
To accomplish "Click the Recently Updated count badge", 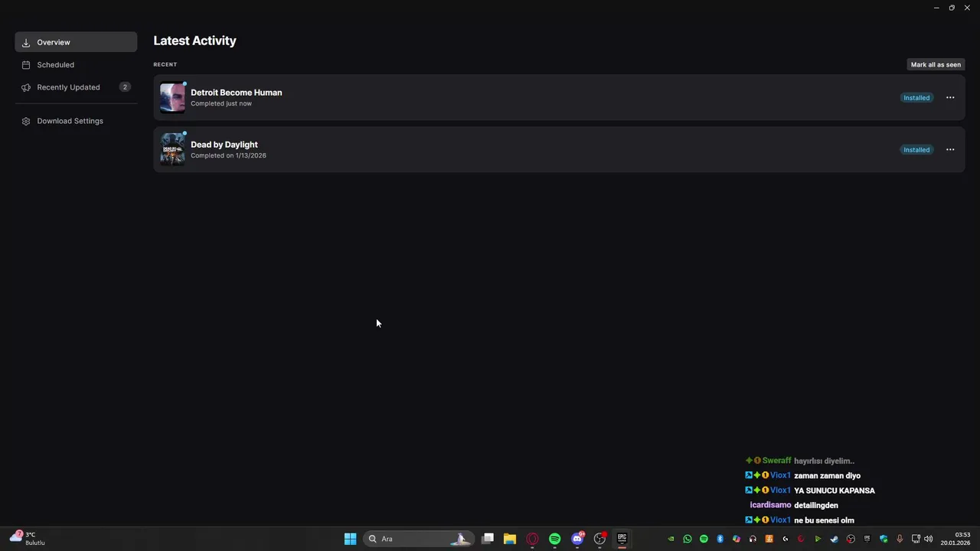I will [x=125, y=87].
